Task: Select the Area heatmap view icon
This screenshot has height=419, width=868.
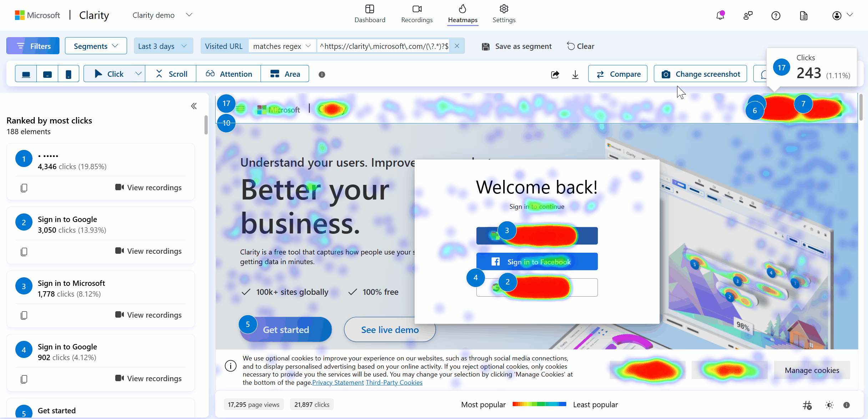Action: pyautogui.click(x=286, y=74)
